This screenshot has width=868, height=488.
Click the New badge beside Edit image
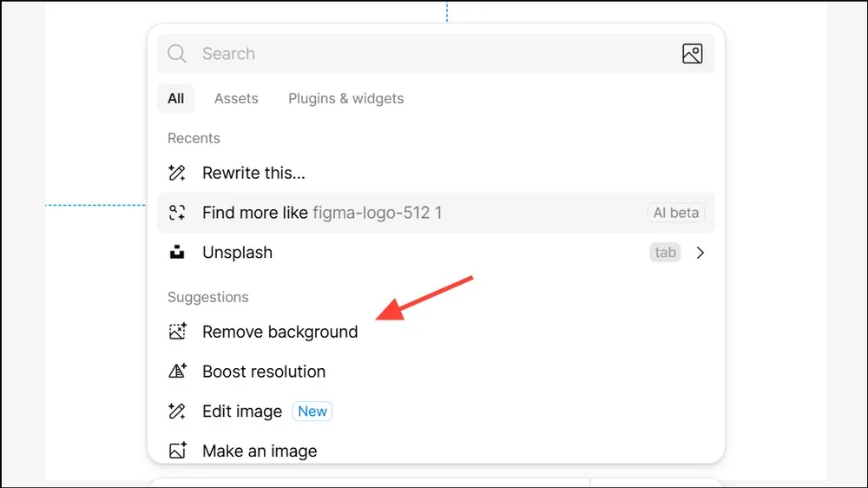coord(312,411)
